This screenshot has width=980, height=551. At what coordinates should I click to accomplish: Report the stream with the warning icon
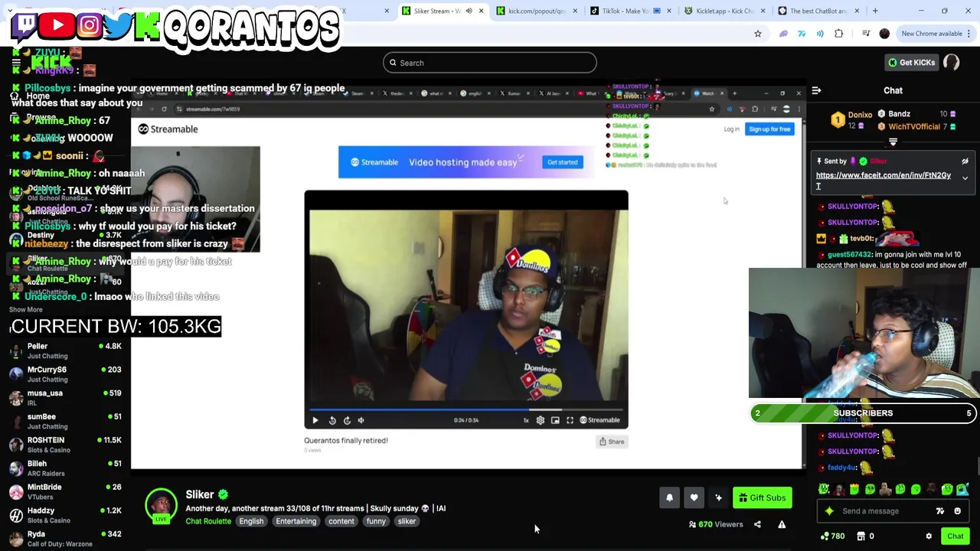(x=782, y=524)
